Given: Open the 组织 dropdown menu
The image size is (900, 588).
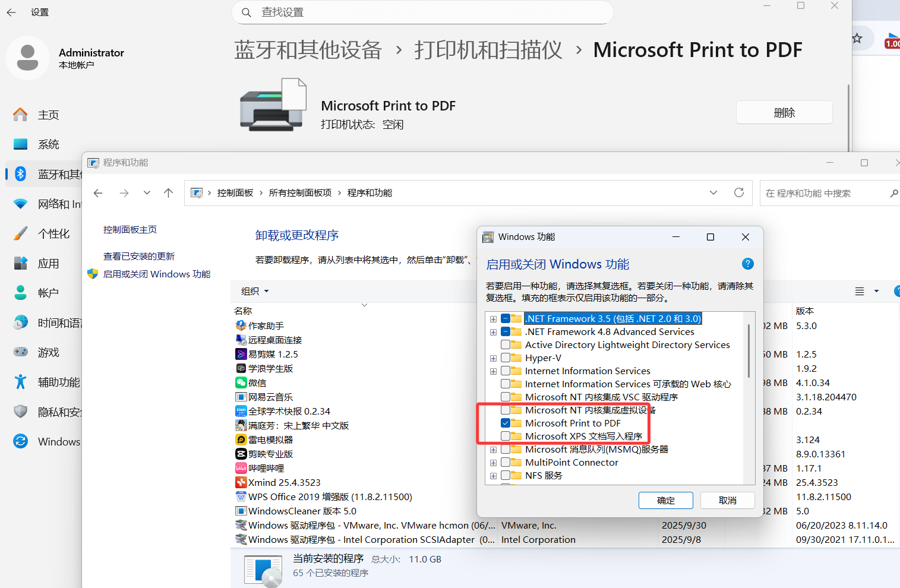Looking at the screenshot, I should pos(255,291).
